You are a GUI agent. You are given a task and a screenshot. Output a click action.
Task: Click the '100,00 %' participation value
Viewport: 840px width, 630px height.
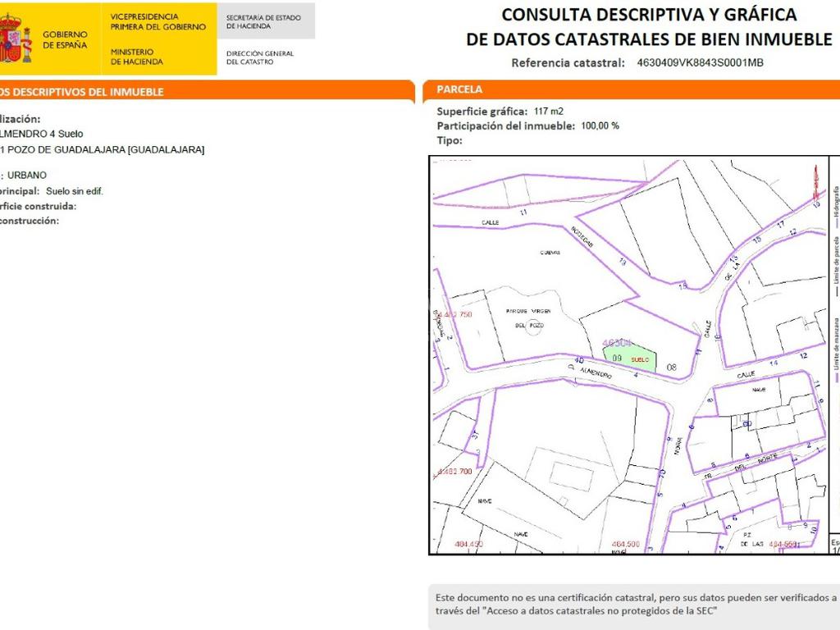[600, 126]
